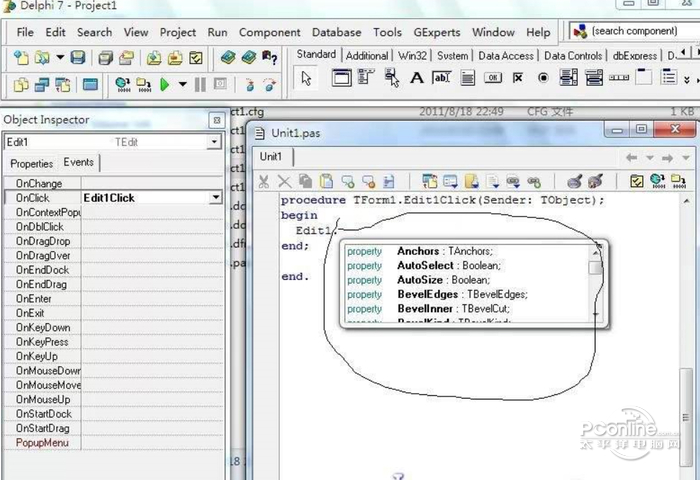Click the Pause button in debug toolbar
This screenshot has height=480, width=700.
(200, 84)
